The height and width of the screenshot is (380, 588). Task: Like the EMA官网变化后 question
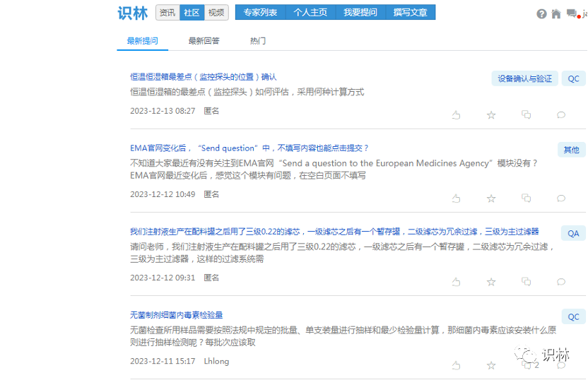(456, 198)
